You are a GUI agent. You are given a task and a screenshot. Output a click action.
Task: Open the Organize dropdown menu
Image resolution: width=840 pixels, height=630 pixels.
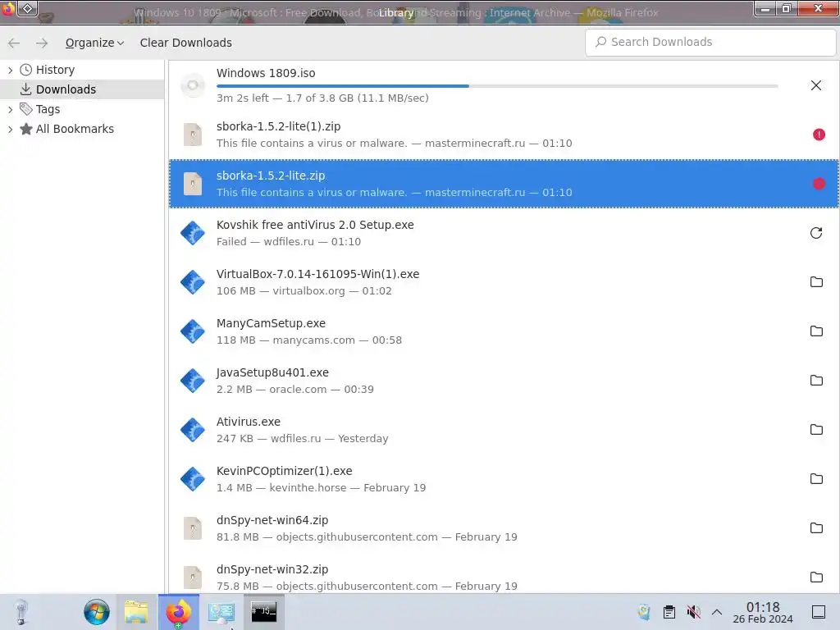click(95, 43)
